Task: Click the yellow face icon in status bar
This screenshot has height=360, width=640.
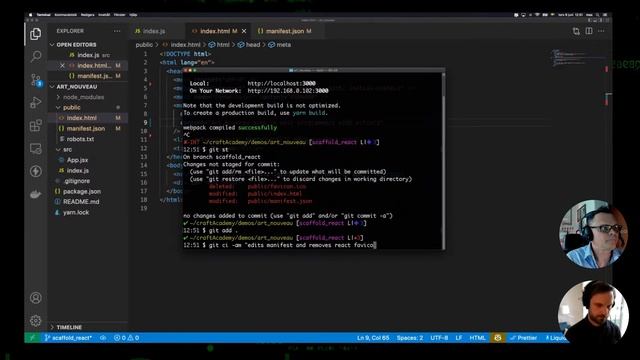Action: (x=497, y=338)
